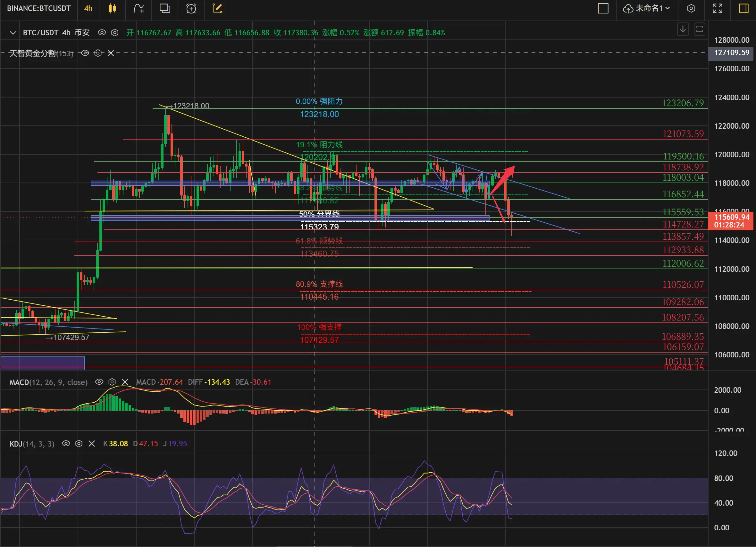Remove the 天智黄金分割 indicator
Image resolution: width=756 pixels, height=547 pixels.
click(x=111, y=53)
